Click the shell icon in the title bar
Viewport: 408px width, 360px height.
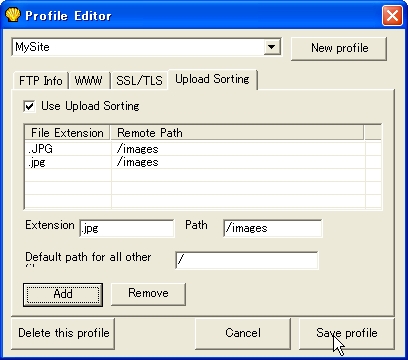tap(13, 15)
